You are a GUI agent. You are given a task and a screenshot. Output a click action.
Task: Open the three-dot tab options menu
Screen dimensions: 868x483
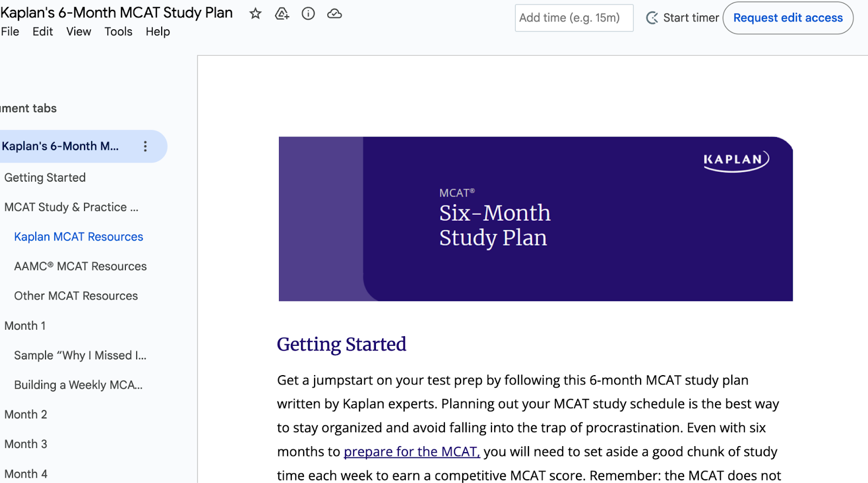click(145, 146)
